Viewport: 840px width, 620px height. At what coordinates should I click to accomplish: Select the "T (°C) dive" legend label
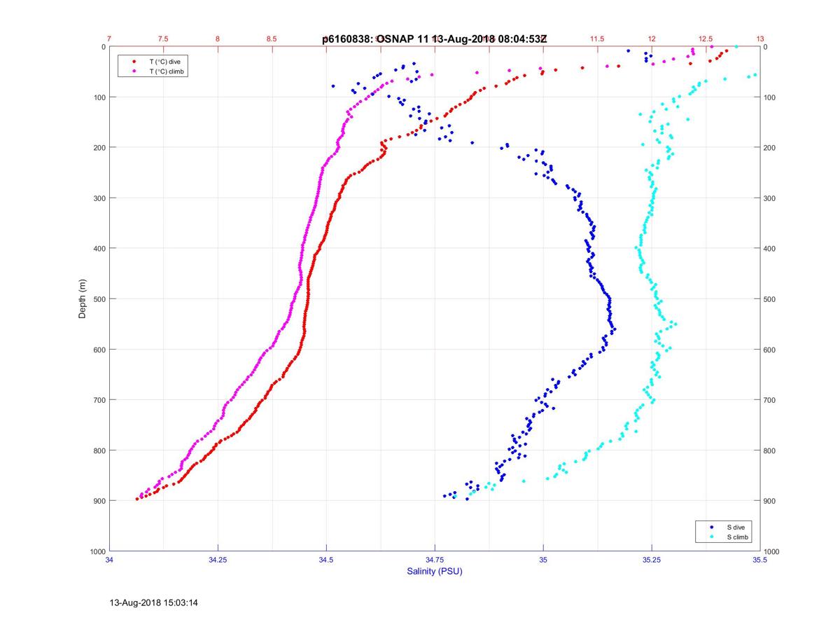164,62
